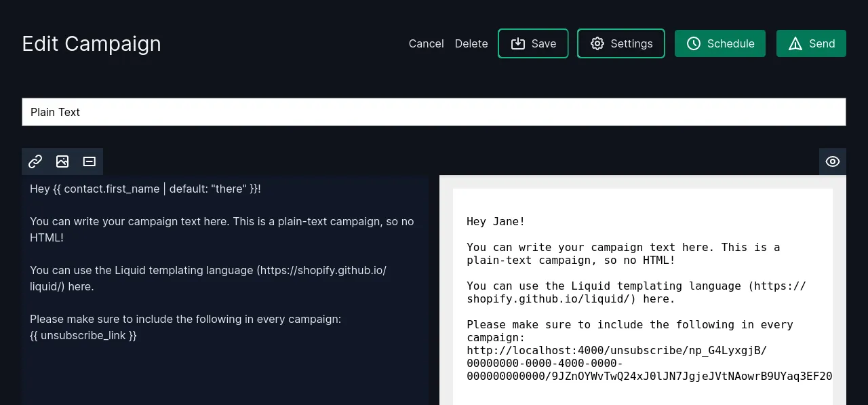This screenshot has width=868, height=405.
Task: Open the Plain Text format selector
Action: pyautogui.click(x=434, y=112)
